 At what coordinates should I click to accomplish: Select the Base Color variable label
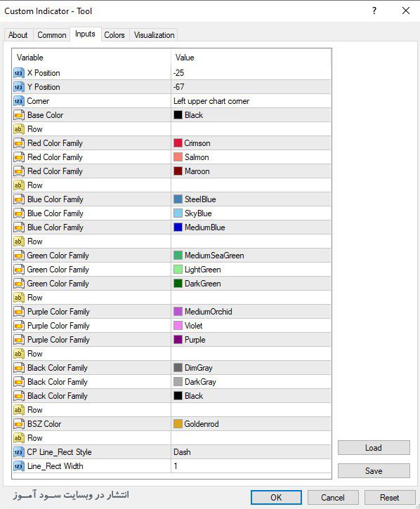tap(45, 115)
